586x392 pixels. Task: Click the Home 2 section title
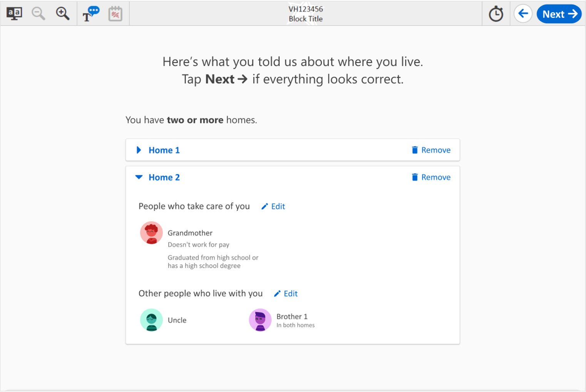[x=164, y=177]
